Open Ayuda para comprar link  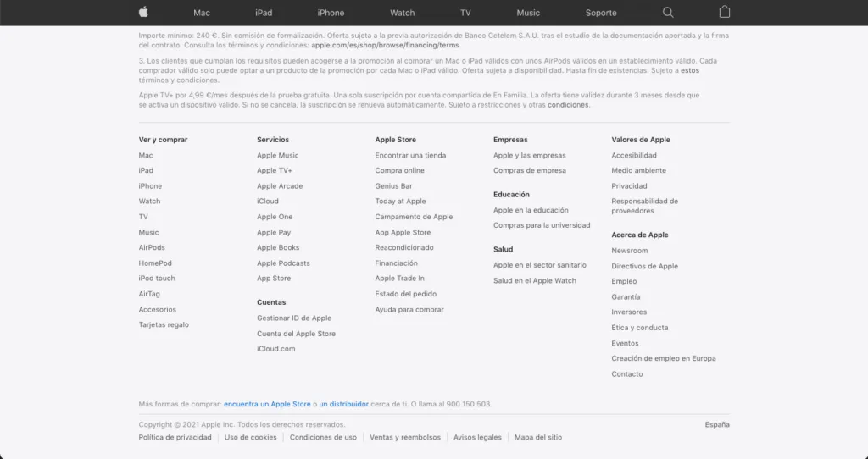tap(409, 310)
